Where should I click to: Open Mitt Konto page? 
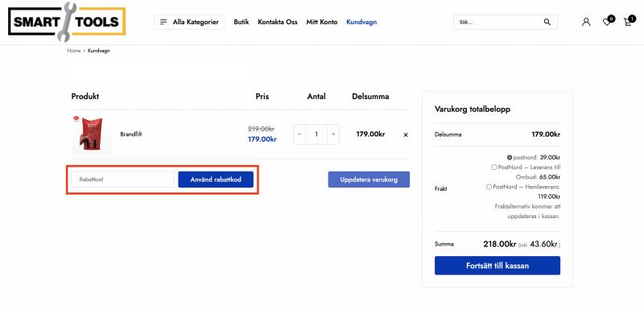pos(322,23)
